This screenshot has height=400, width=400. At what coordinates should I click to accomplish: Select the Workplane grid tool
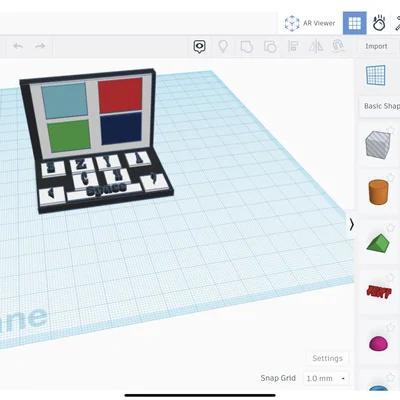coord(376,75)
